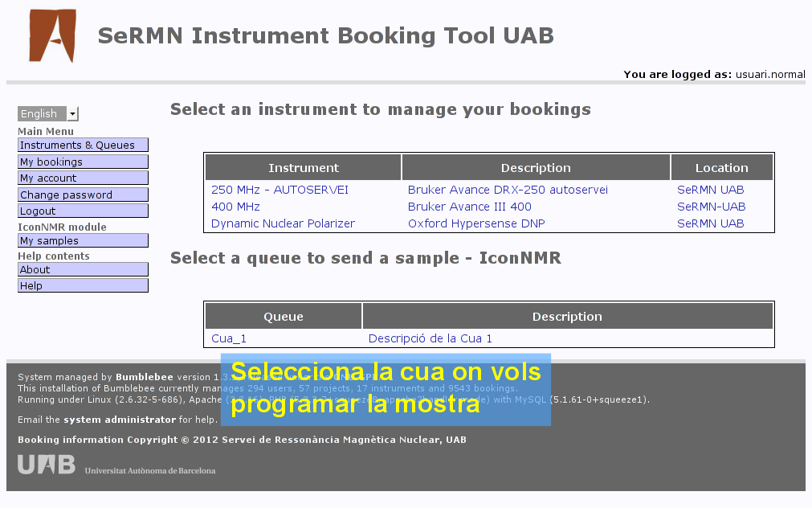Select Change password menu item

pos(83,195)
